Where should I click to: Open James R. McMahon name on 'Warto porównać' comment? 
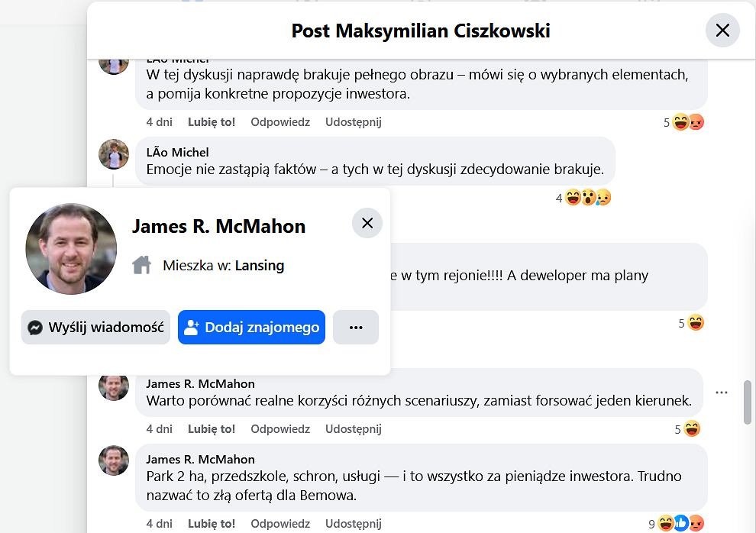pyautogui.click(x=201, y=383)
